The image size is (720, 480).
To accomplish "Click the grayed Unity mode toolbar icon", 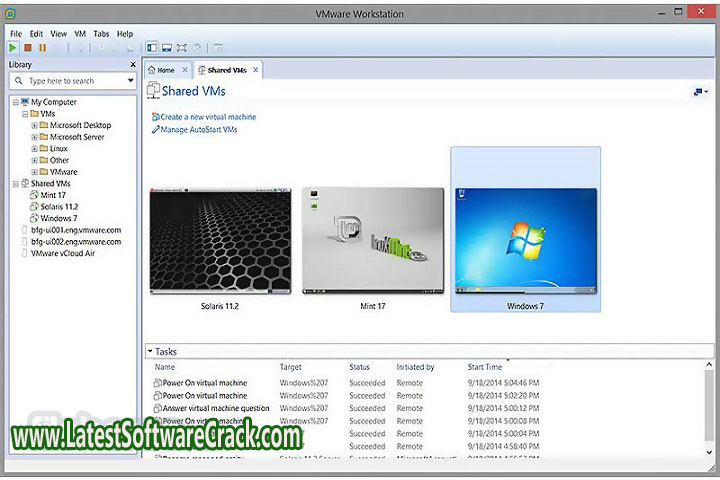I will tap(197, 47).
